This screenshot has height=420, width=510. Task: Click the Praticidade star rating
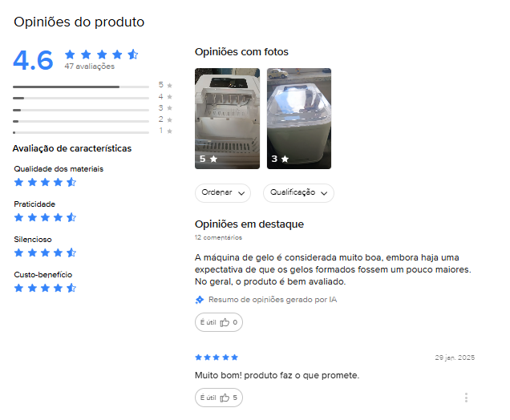(45, 217)
